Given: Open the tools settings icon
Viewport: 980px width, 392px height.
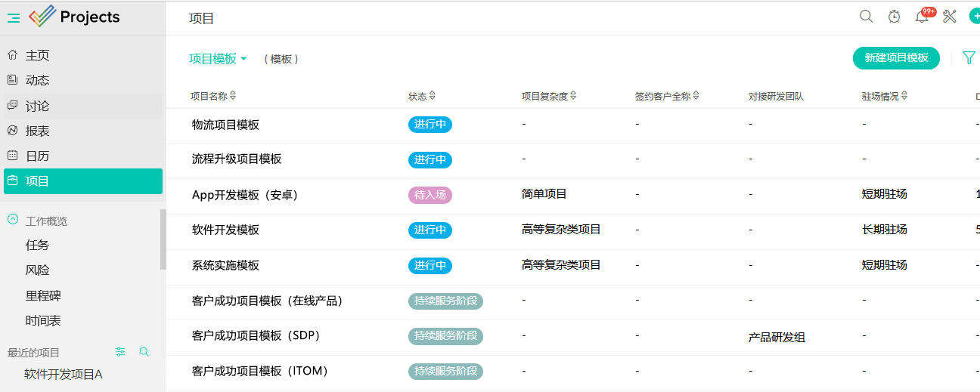Looking at the screenshot, I should (x=951, y=17).
